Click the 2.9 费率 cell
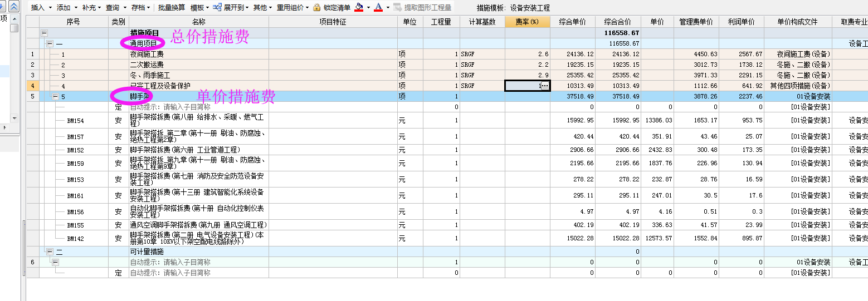Screen dimensions: 868x301 coord(528,75)
